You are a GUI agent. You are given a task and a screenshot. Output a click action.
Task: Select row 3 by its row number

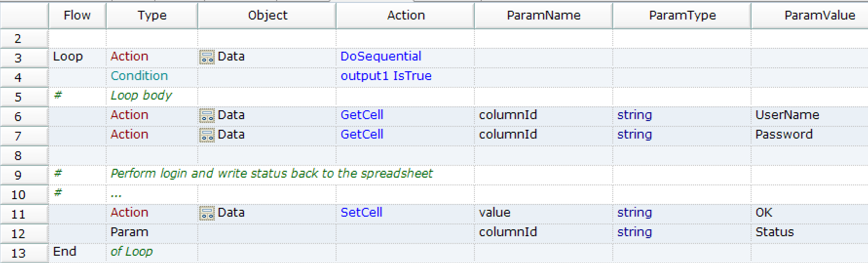tap(19, 58)
